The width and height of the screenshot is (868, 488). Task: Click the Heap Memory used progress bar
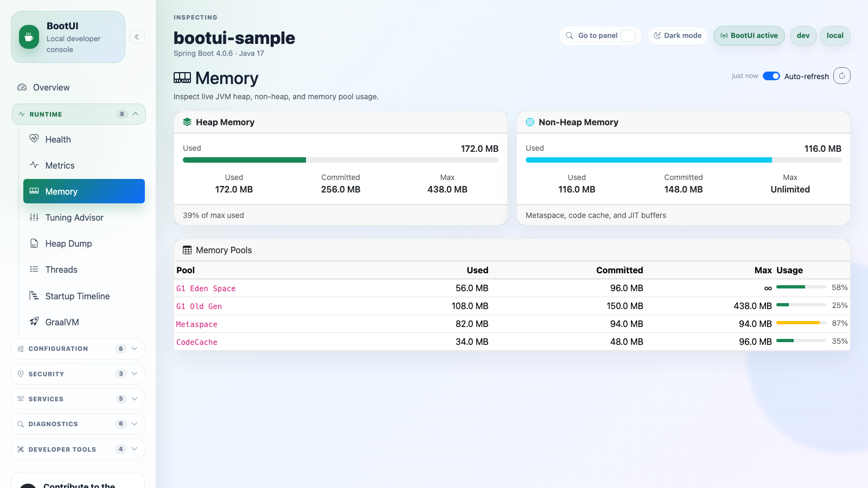point(341,160)
